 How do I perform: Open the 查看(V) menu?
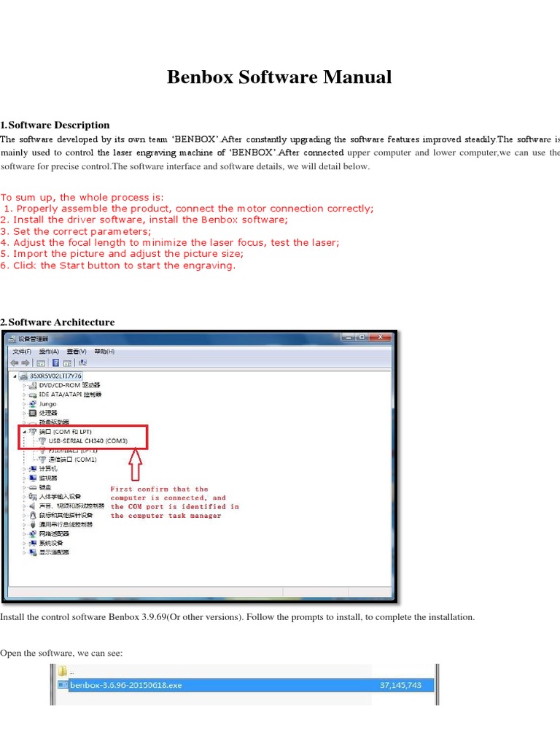pos(77,352)
